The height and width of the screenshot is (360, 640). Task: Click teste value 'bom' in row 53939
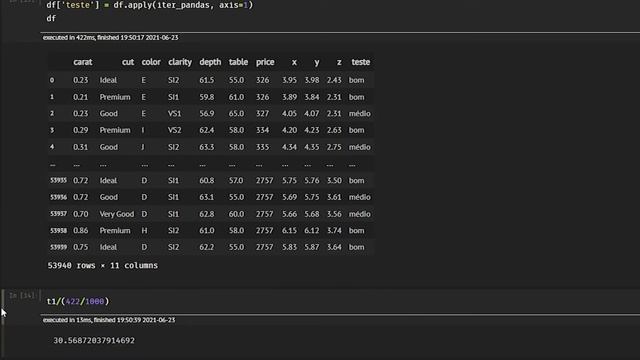356,247
